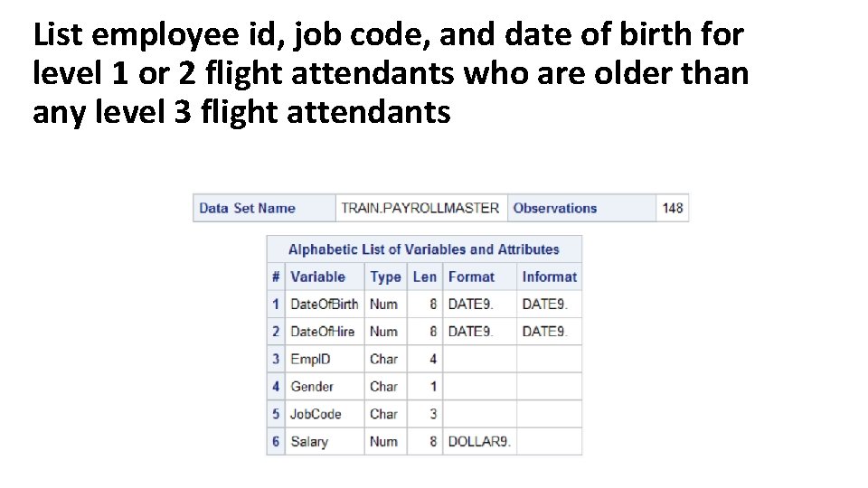Click the Format column header
The image size is (868, 488).
[x=479, y=277]
